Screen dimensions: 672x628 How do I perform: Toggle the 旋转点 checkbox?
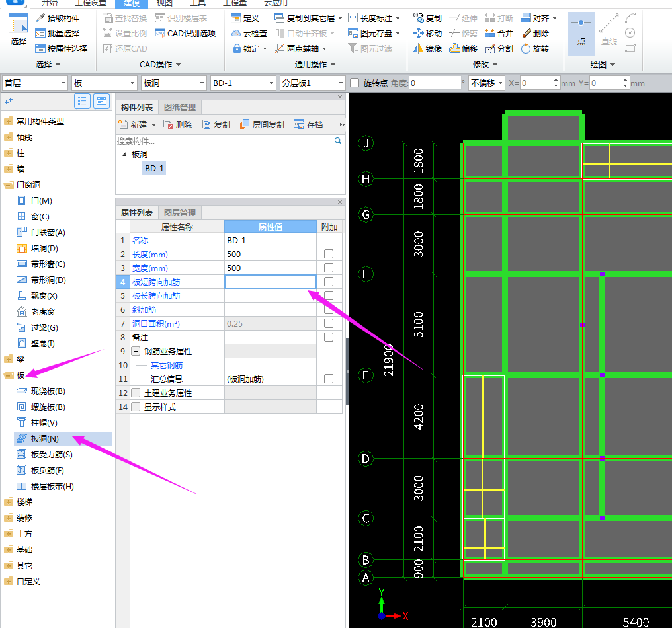click(x=355, y=83)
